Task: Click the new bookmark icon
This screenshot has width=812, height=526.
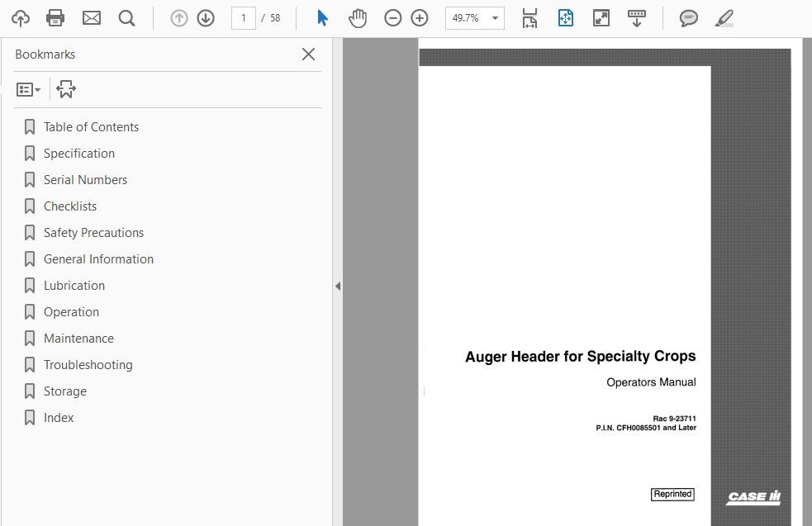Action: click(66, 89)
